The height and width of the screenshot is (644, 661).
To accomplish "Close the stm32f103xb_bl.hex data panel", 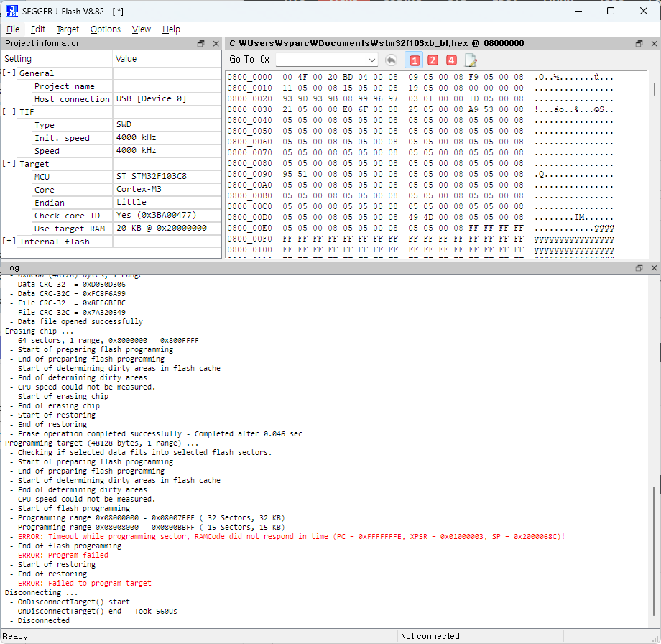I will 653,44.
